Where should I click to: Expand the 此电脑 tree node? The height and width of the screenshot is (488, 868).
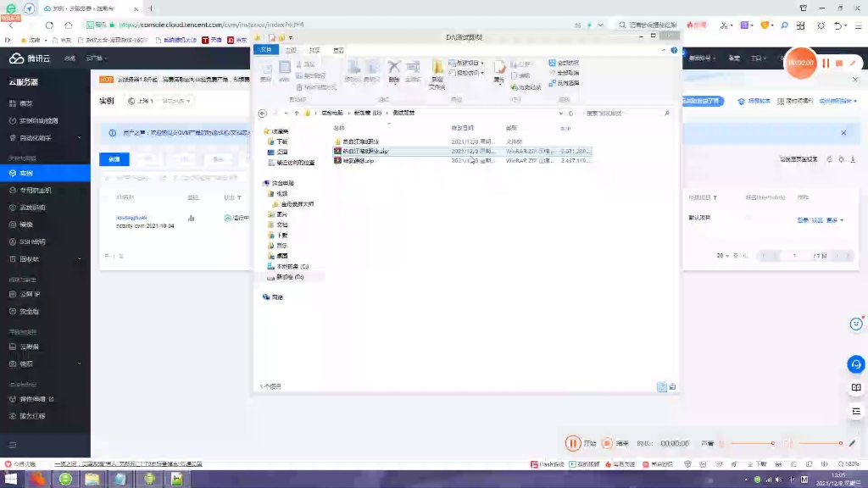(x=264, y=182)
